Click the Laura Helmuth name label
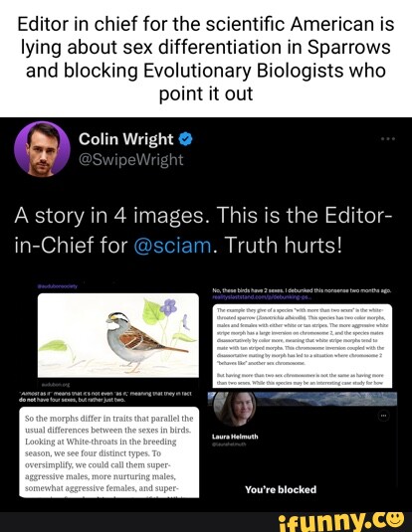Image resolution: width=412 pixels, height=532 pixels. pos(235,437)
